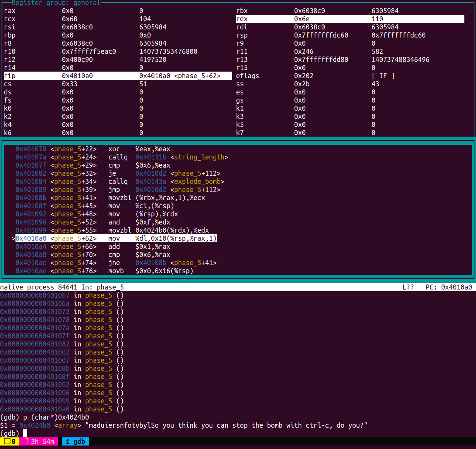Click the r13 decimal value 140737488346496

(x=401, y=60)
